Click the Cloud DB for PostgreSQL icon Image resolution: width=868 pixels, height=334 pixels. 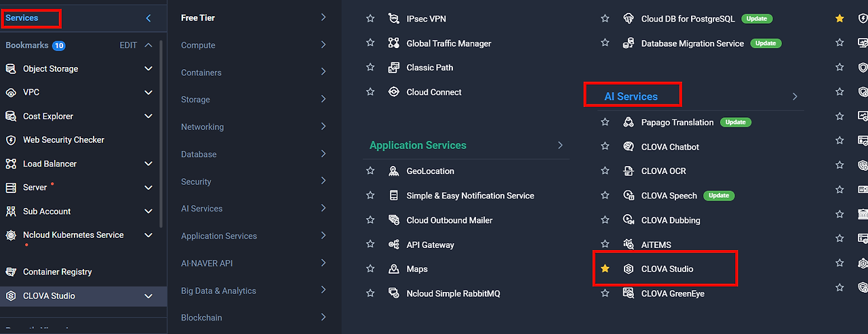pyautogui.click(x=629, y=18)
